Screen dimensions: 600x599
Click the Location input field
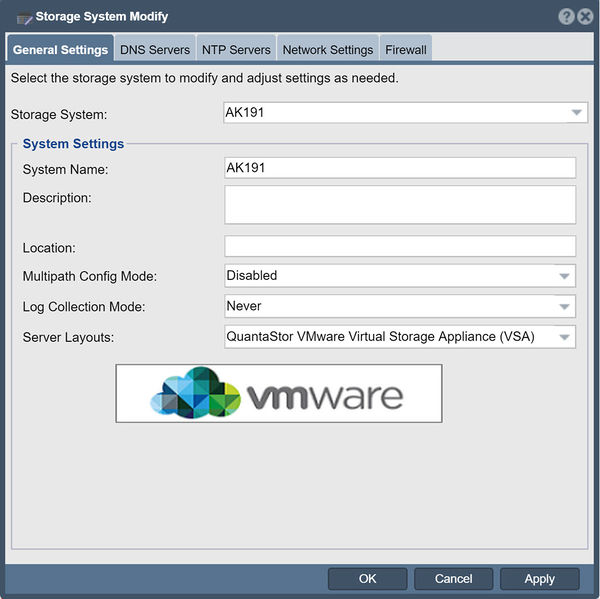tap(400, 246)
